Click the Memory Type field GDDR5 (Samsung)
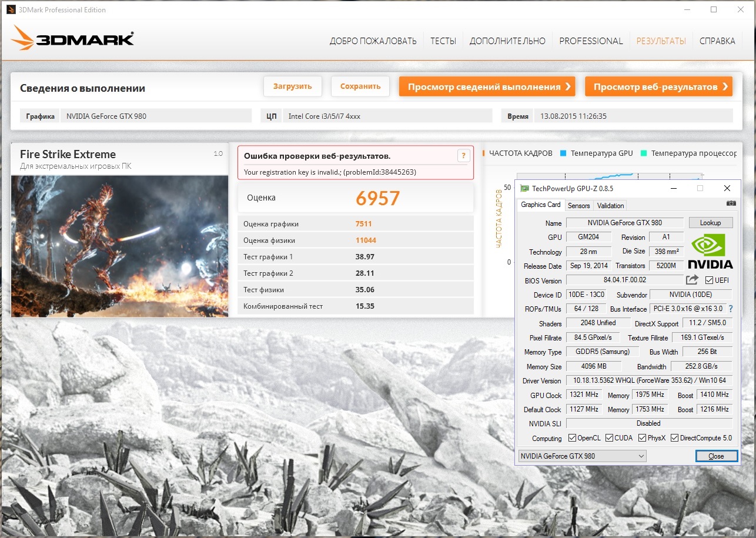The width and height of the screenshot is (756, 538). tap(603, 352)
